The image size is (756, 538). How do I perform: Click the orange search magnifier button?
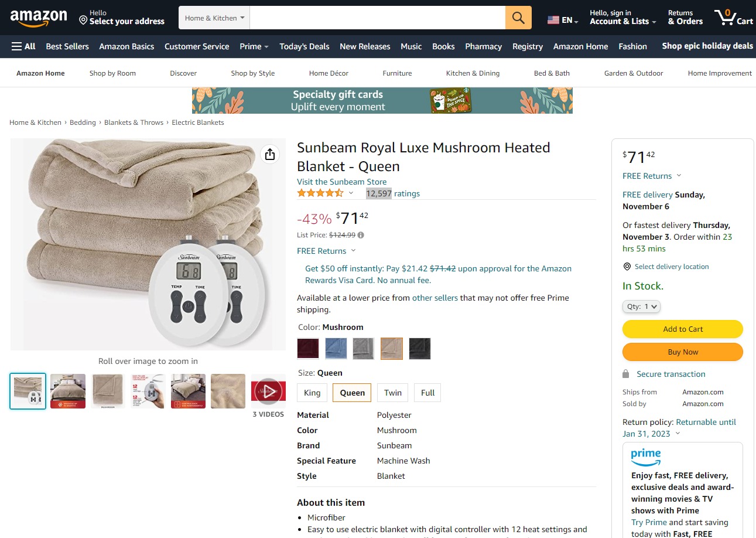coord(518,18)
